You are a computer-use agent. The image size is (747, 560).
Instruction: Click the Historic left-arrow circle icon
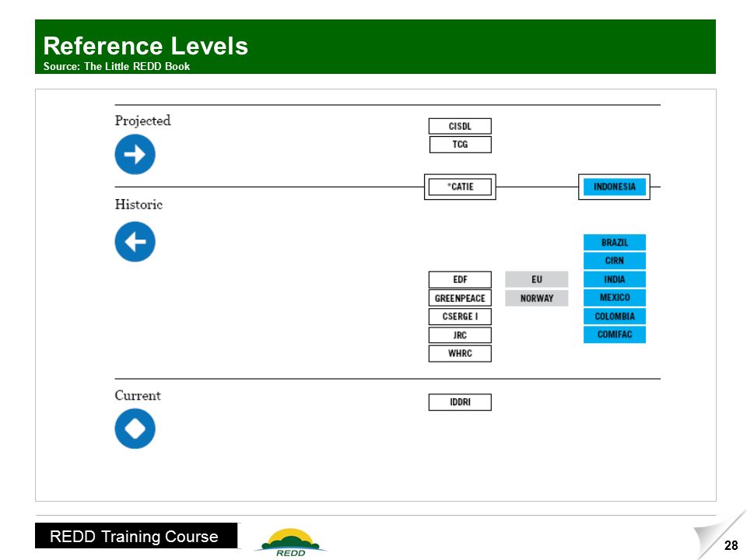coord(135,242)
